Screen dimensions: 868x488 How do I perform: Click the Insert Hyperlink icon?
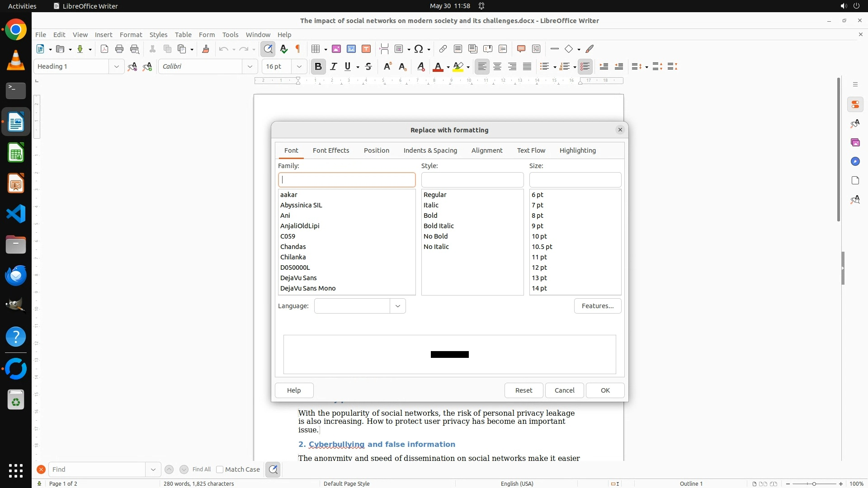(x=443, y=49)
